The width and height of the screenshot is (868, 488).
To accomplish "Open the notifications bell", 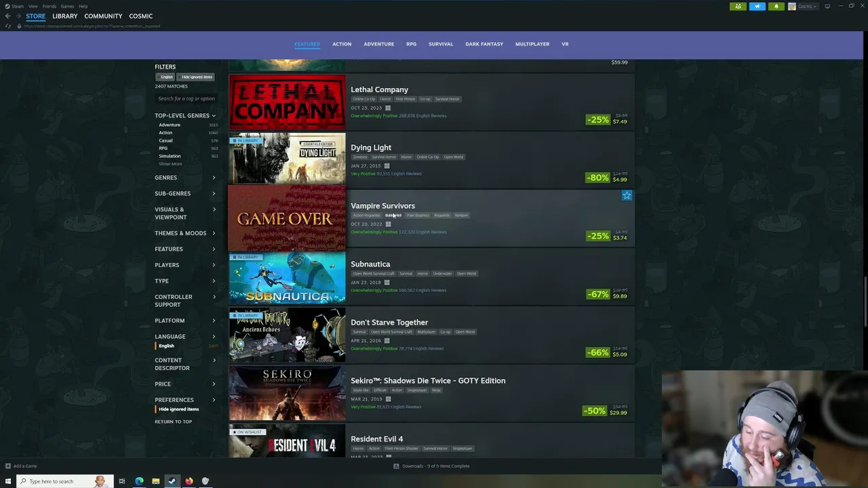I will tap(776, 6).
